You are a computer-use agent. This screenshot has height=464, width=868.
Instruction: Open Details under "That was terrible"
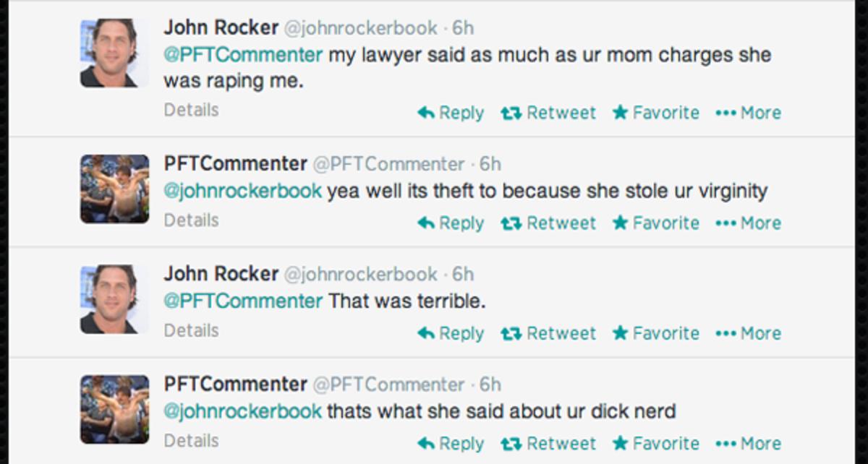click(191, 330)
